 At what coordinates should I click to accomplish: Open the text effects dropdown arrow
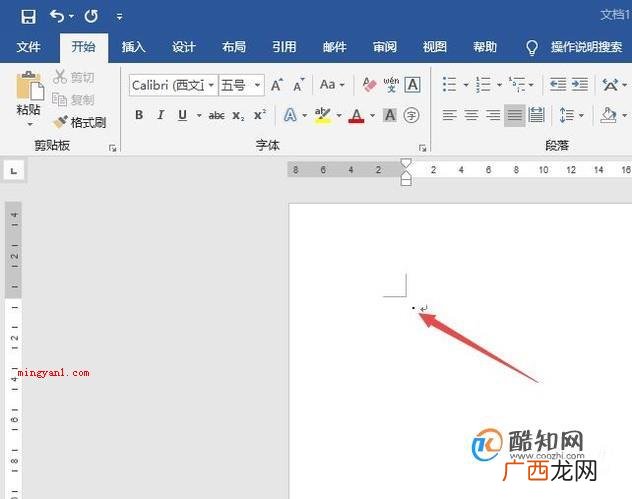click(305, 116)
